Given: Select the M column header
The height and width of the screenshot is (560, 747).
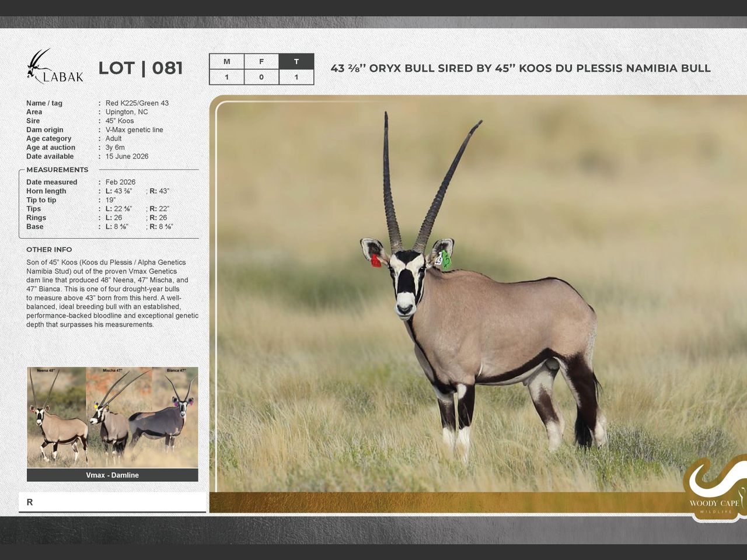Looking at the screenshot, I should pyautogui.click(x=226, y=61).
